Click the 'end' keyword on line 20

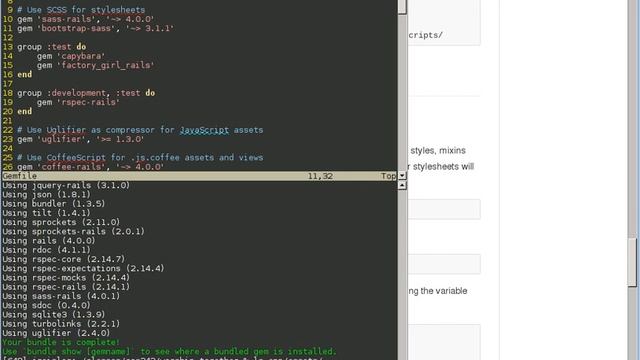pos(24,111)
